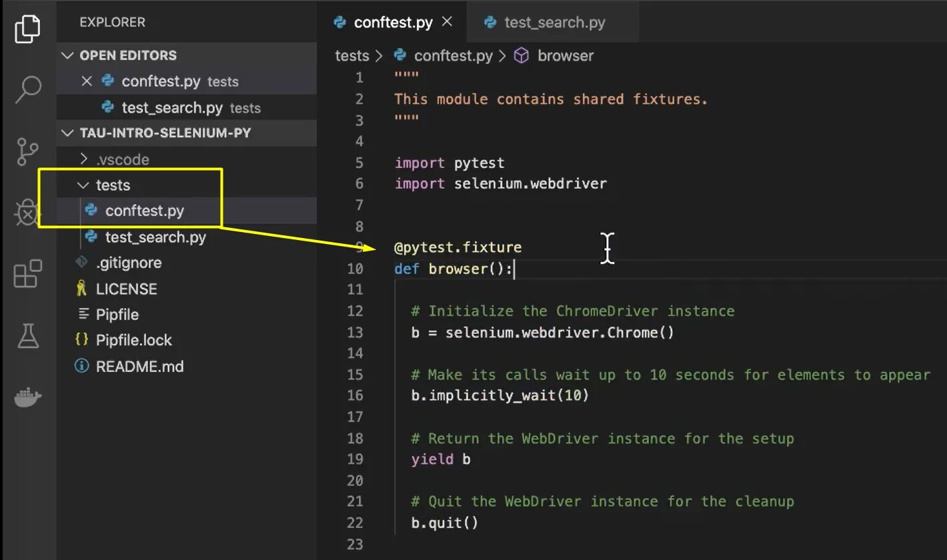Select the conftest.py editor tab

pyautogui.click(x=393, y=22)
